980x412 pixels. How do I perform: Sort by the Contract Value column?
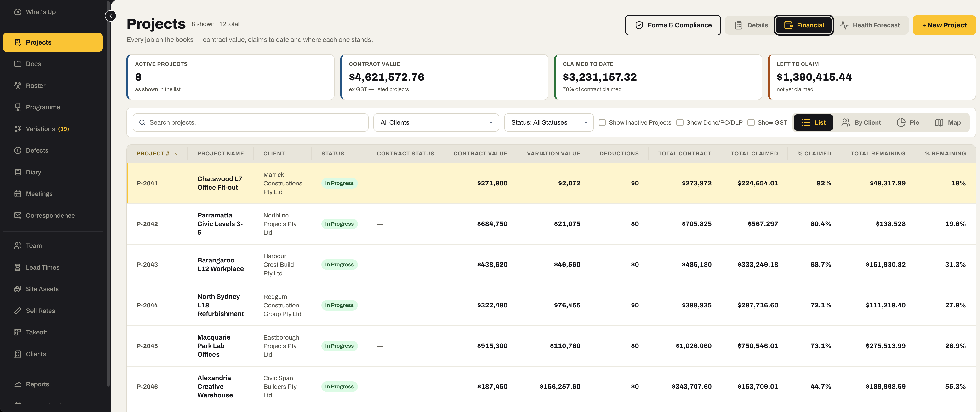tap(480, 154)
